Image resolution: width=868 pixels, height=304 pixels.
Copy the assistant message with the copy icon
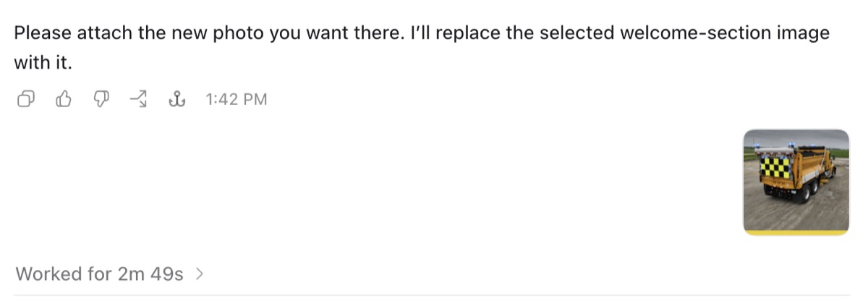pos(27,99)
